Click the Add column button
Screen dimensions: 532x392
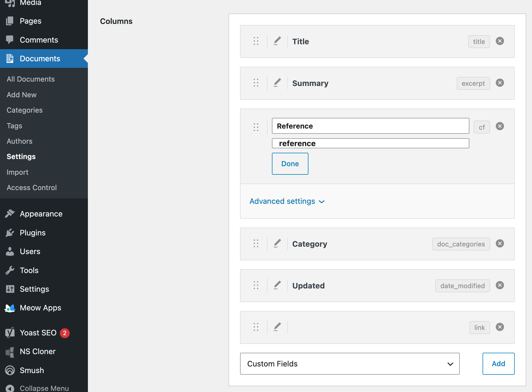pyautogui.click(x=498, y=364)
